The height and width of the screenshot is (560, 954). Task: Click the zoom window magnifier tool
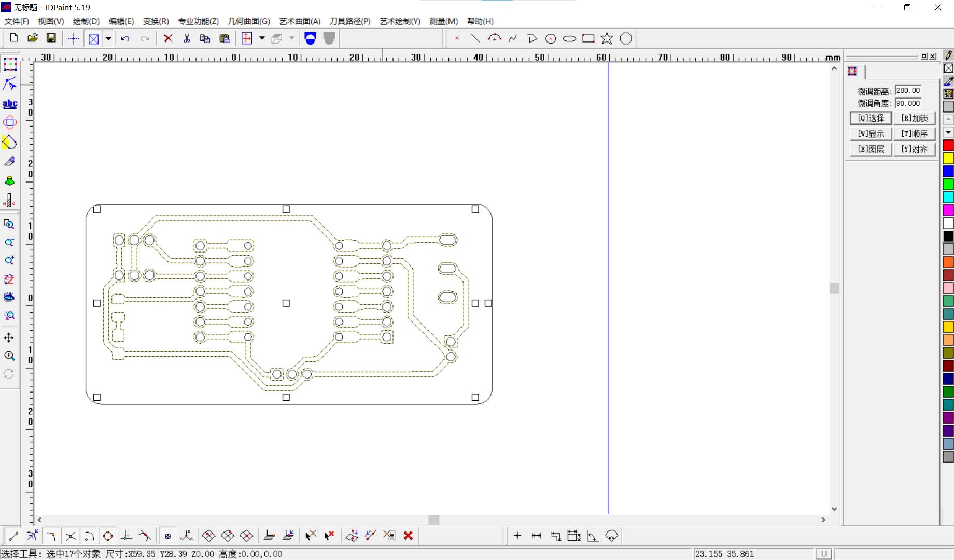pos(9,225)
